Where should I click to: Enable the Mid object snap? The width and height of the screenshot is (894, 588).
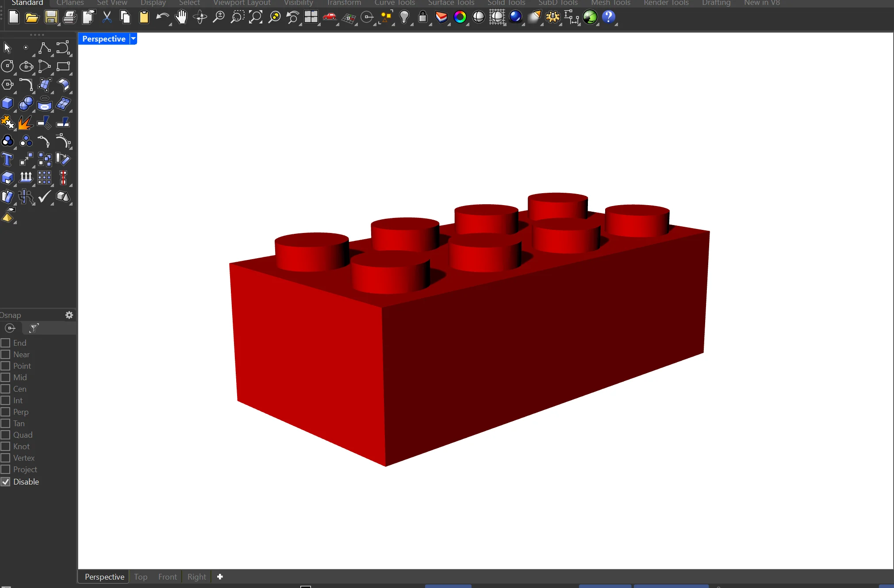pos(6,378)
